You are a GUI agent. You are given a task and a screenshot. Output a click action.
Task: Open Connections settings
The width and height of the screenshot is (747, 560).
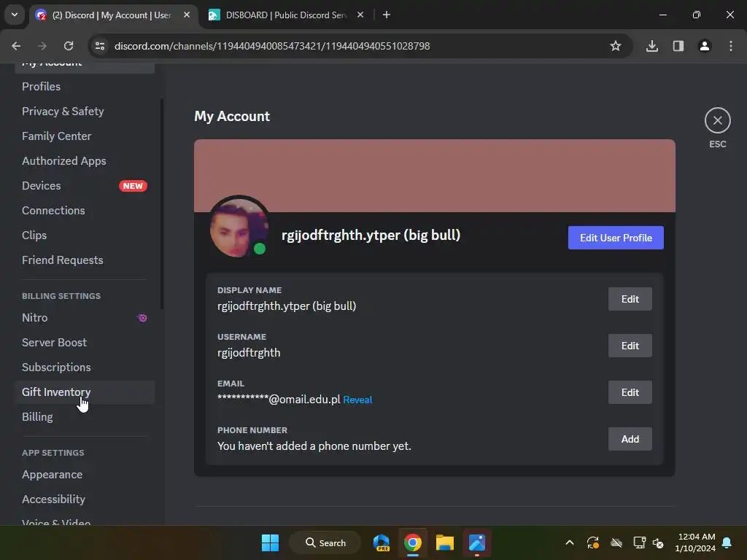tap(85, 211)
